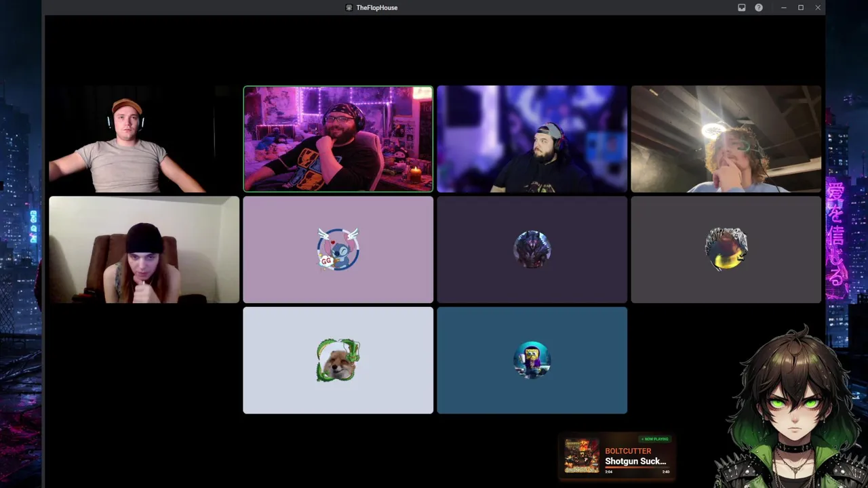The image size is (868, 488).
Task: Select the fox avatar with green dragon frame
Action: pyautogui.click(x=338, y=361)
